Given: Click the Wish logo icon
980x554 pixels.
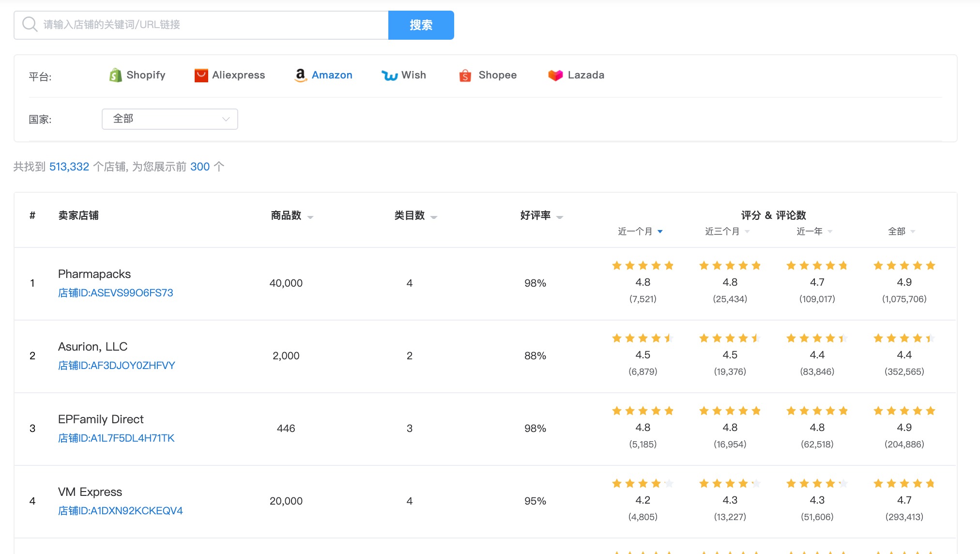Looking at the screenshot, I should pos(389,76).
